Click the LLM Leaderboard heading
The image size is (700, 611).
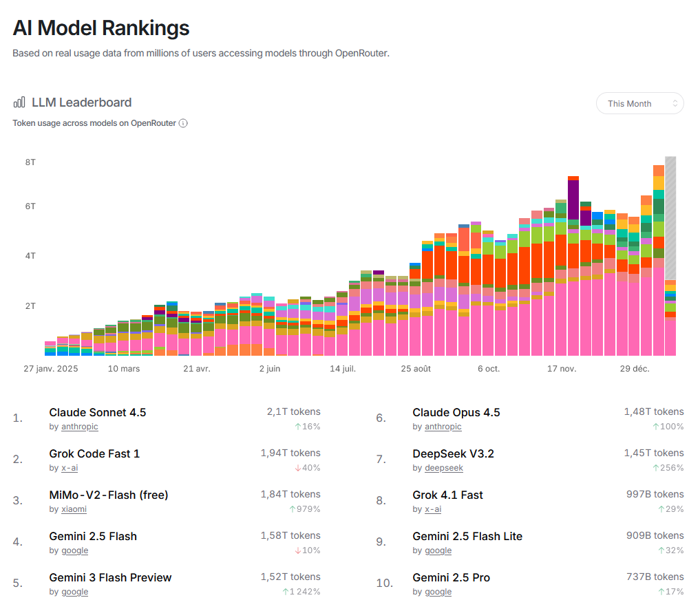pos(81,103)
